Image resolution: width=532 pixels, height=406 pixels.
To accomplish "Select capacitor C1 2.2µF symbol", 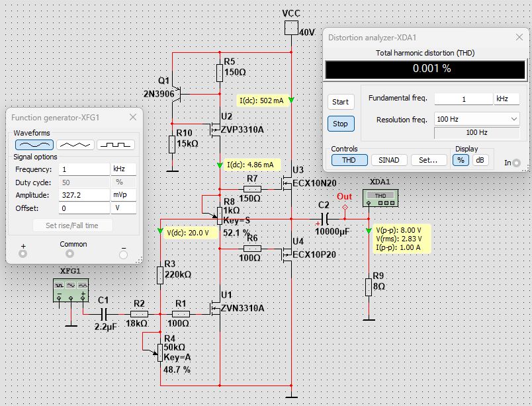I will (104, 314).
